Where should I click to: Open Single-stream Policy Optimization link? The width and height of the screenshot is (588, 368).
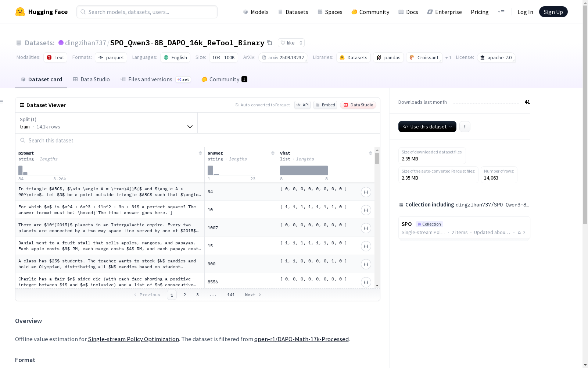pos(133,339)
